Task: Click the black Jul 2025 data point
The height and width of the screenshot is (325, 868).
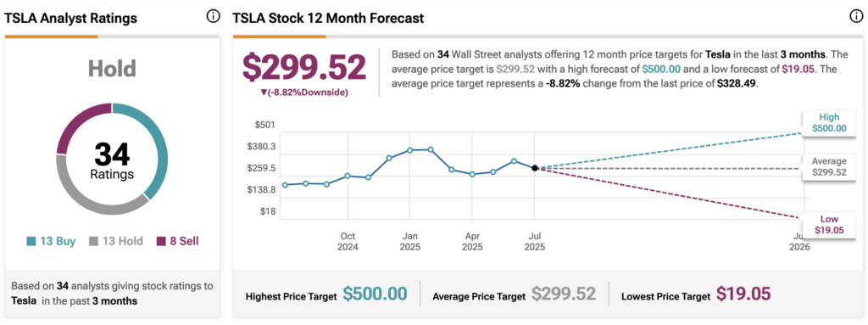Action: (535, 168)
